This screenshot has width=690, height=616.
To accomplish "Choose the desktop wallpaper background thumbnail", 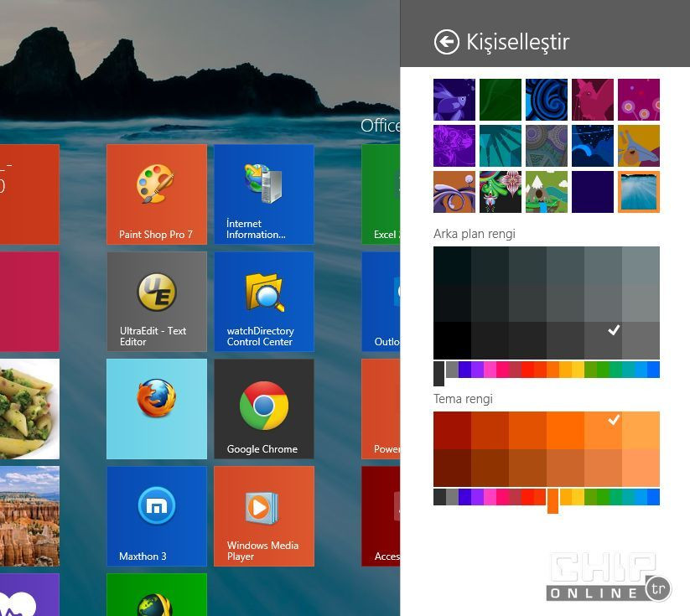I will (639, 192).
